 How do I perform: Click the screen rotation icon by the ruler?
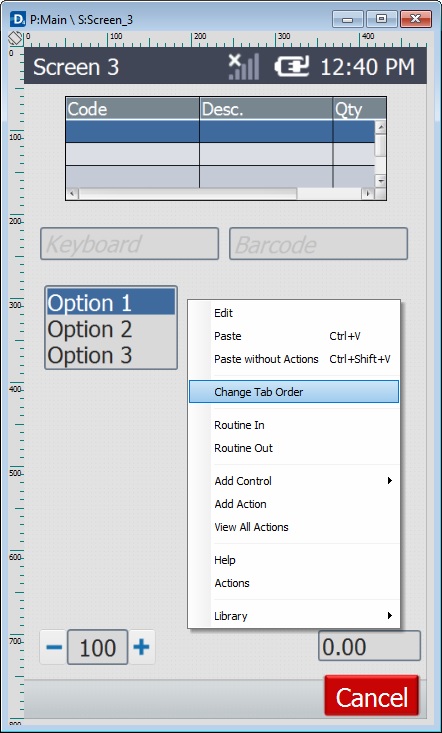[15, 39]
